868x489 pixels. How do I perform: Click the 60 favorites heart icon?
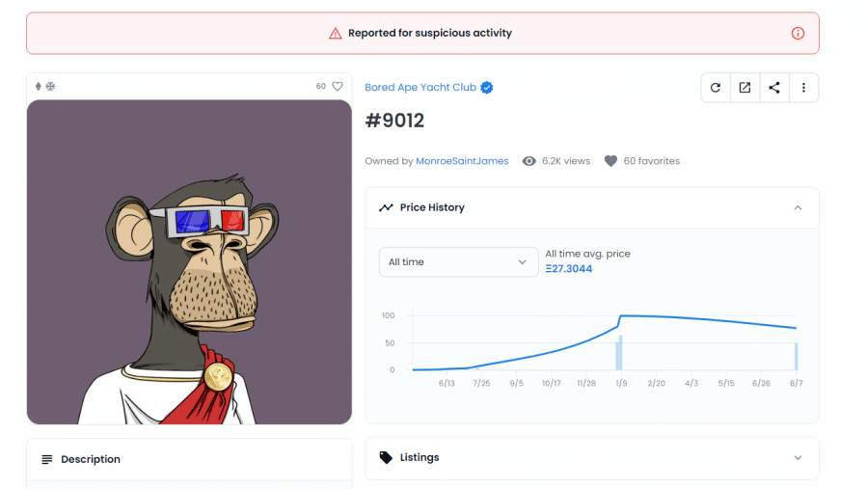coord(610,161)
